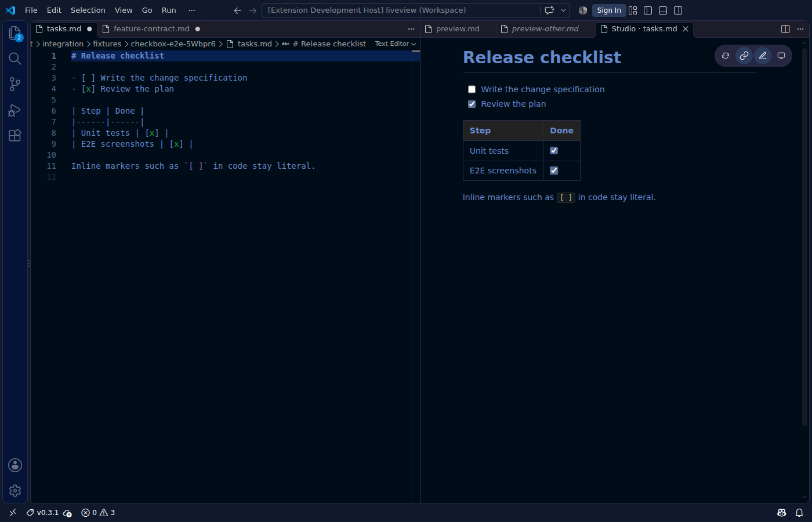The image size is (812, 522).
Task: Click the remote window icon in status bar
Action: coord(13,513)
